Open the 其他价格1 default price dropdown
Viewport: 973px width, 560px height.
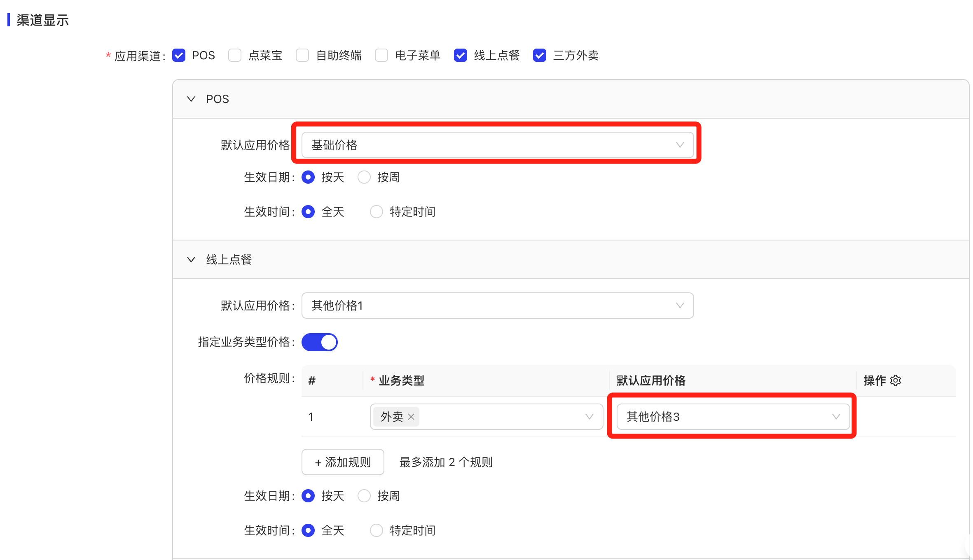click(x=497, y=306)
